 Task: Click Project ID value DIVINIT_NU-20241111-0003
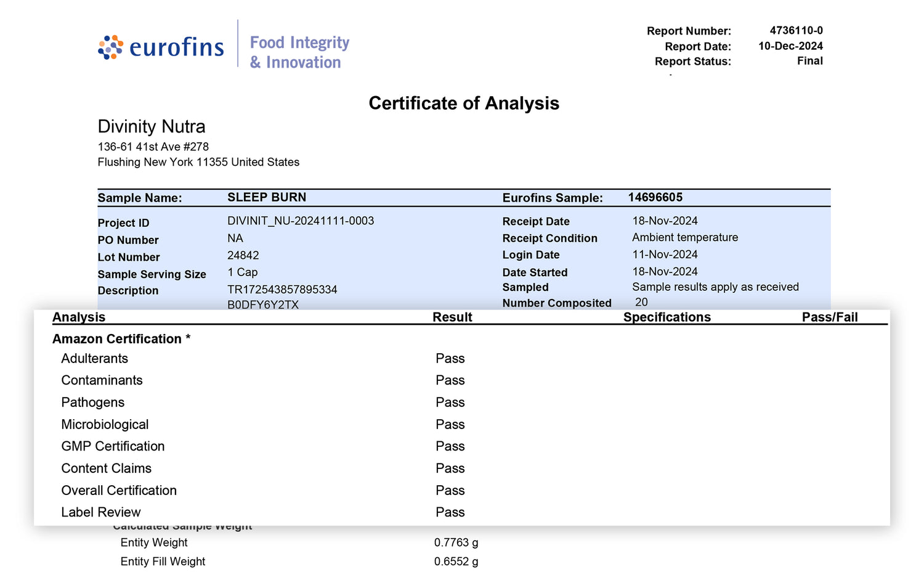pyautogui.click(x=300, y=221)
